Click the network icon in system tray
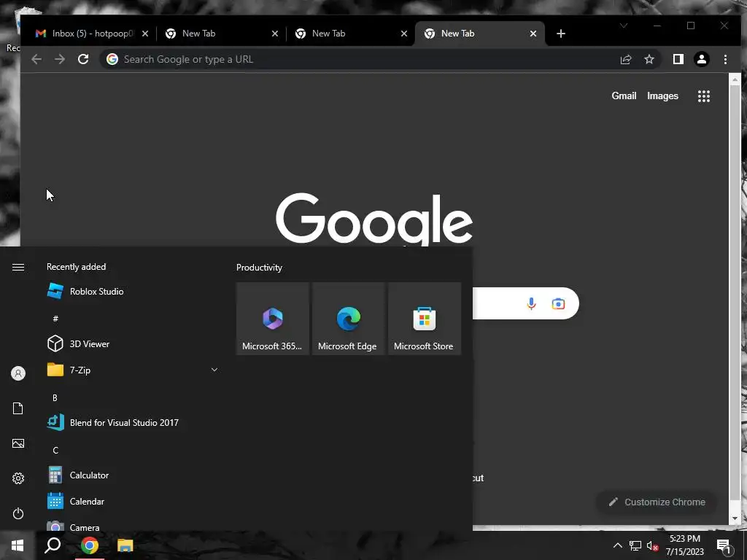 click(635, 545)
